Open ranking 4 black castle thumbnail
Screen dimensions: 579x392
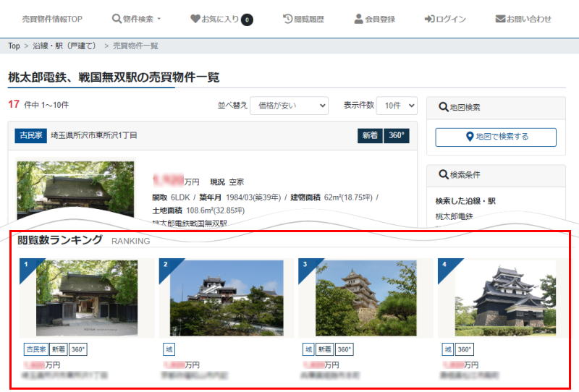click(x=505, y=298)
